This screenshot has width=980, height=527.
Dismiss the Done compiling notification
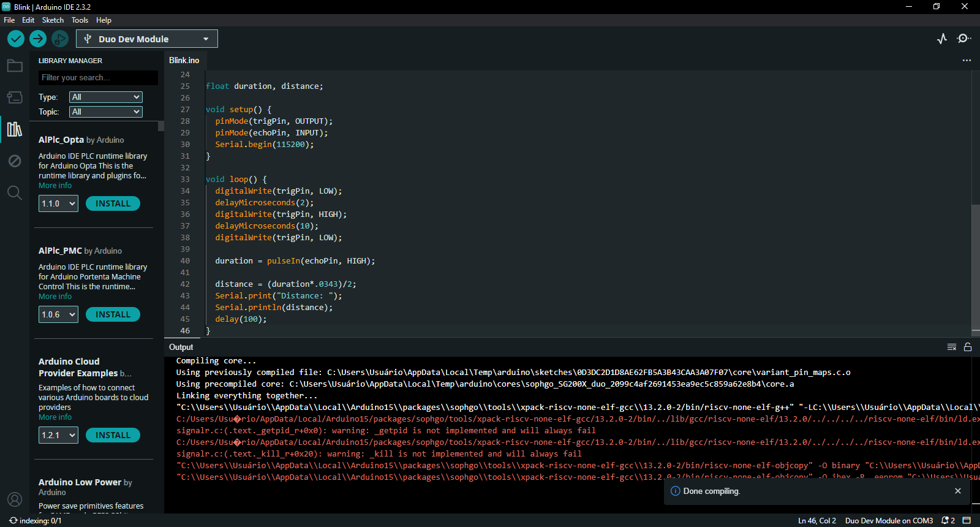[x=958, y=491]
